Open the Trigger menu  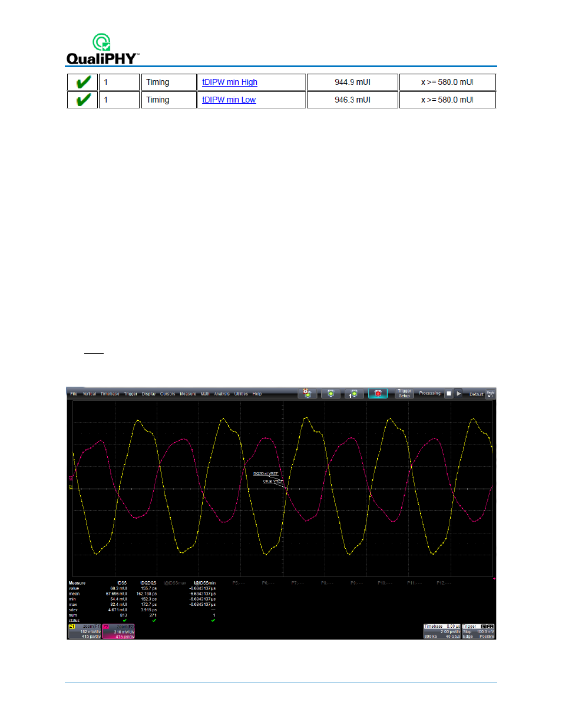click(x=131, y=394)
